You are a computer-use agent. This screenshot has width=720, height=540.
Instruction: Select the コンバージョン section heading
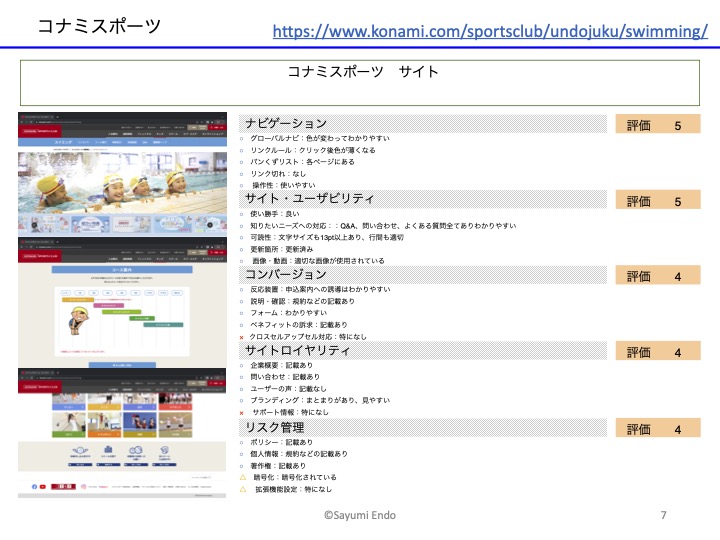[286, 274]
